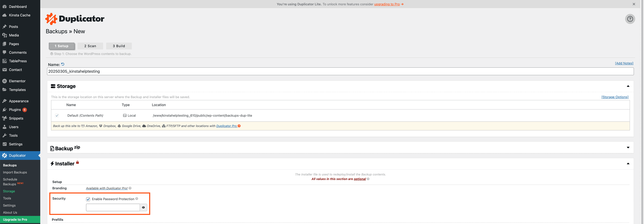Expand the Backup zip section
644x224 pixels.
628,148
